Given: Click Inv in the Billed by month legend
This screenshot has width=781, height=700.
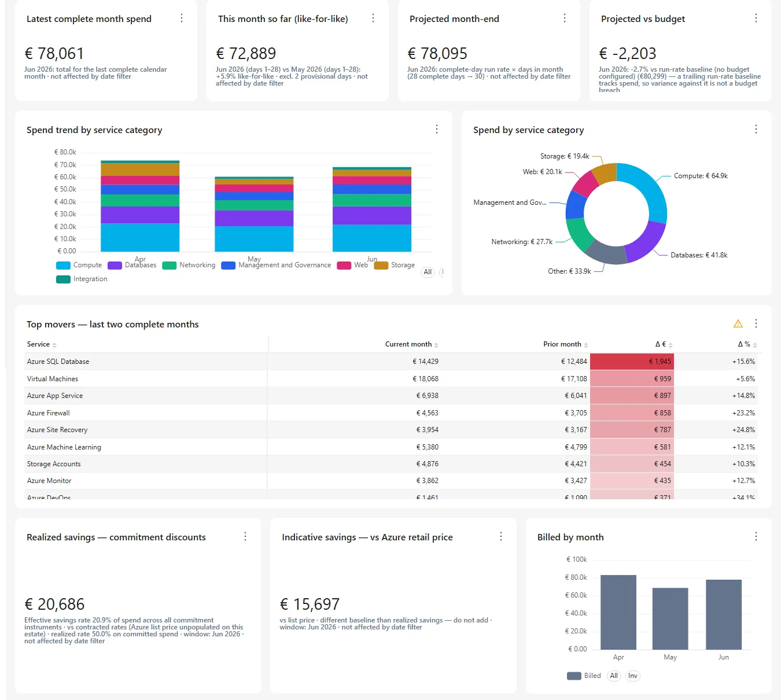Looking at the screenshot, I should point(633,676).
